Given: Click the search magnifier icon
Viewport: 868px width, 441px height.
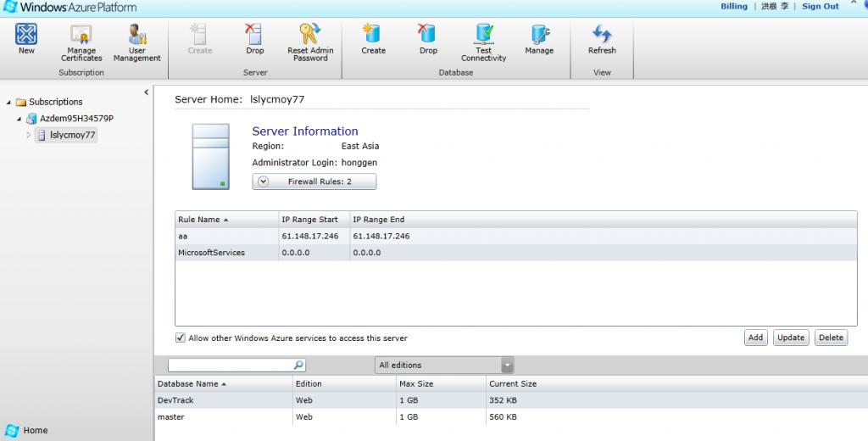Looking at the screenshot, I should click(x=298, y=366).
